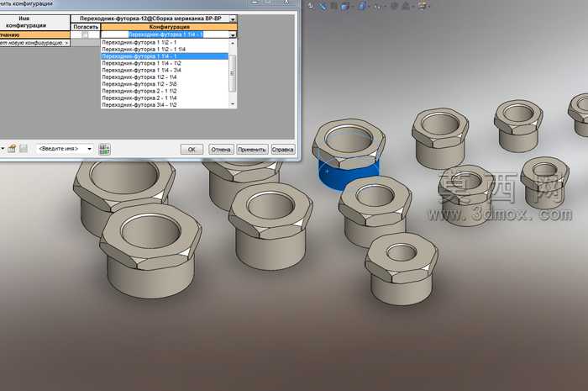Screen dimensions: 588x391
Task: Tick the Погасить suppress checkbox
Action: tap(85, 35)
